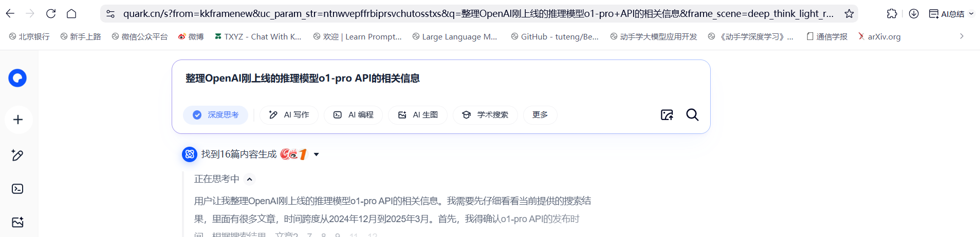Submit the search with the magnifier icon

pos(692,115)
